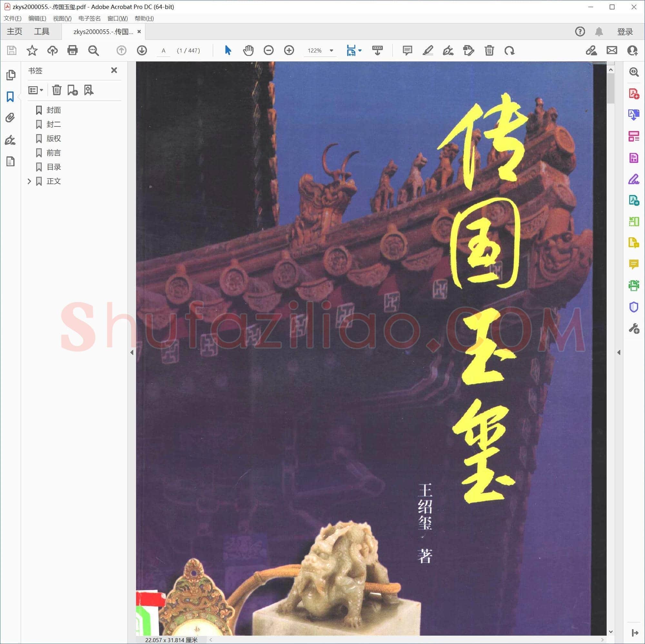Collapse the left navigation pane arrow
The height and width of the screenshot is (644, 645).
(x=132, y=352)
